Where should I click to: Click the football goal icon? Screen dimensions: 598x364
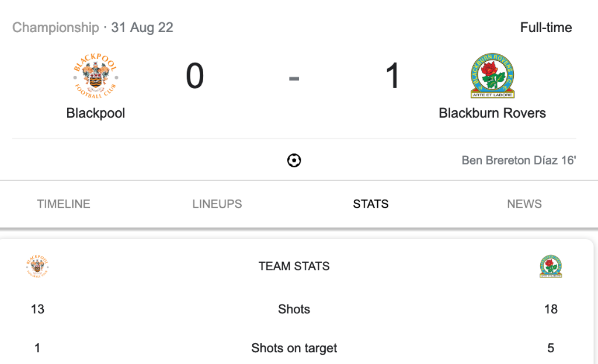pos(294,160)
